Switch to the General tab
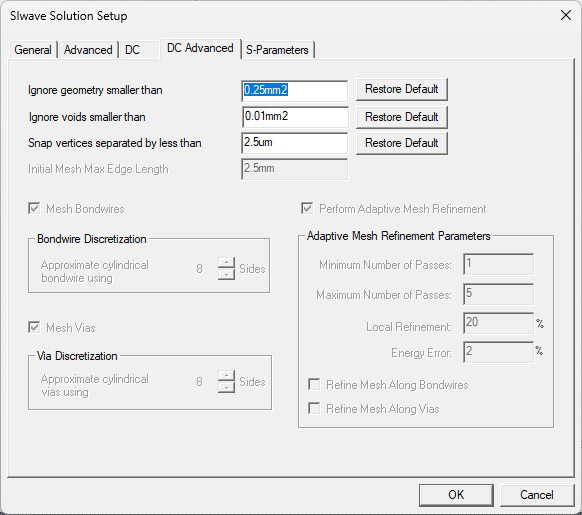This screenshot has width=582, height=515. [33, 50]
